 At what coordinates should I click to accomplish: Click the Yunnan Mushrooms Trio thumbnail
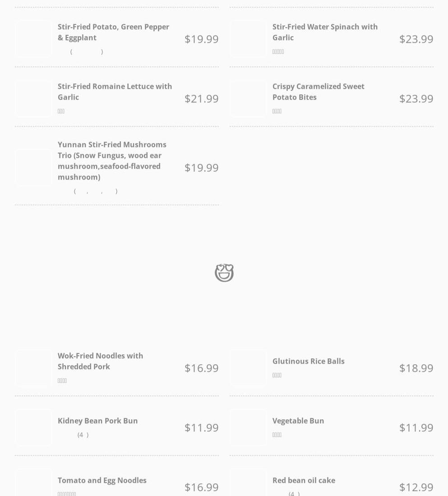point(33,167)
